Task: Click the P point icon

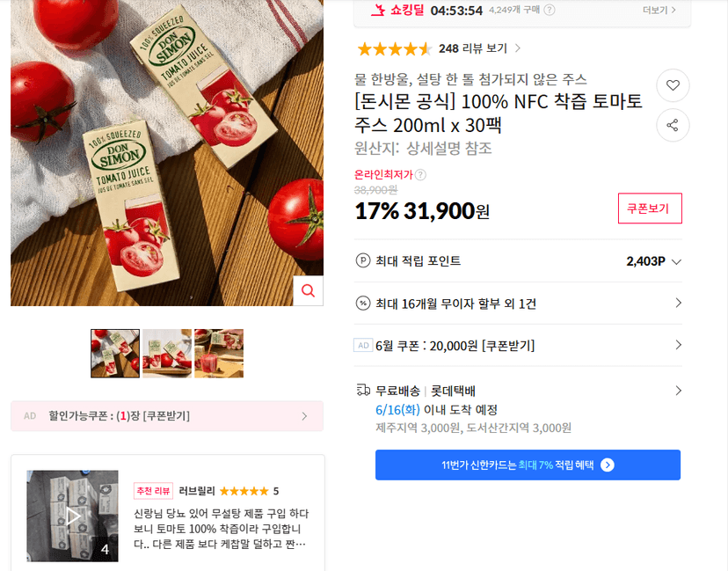Action: point(362,260)
